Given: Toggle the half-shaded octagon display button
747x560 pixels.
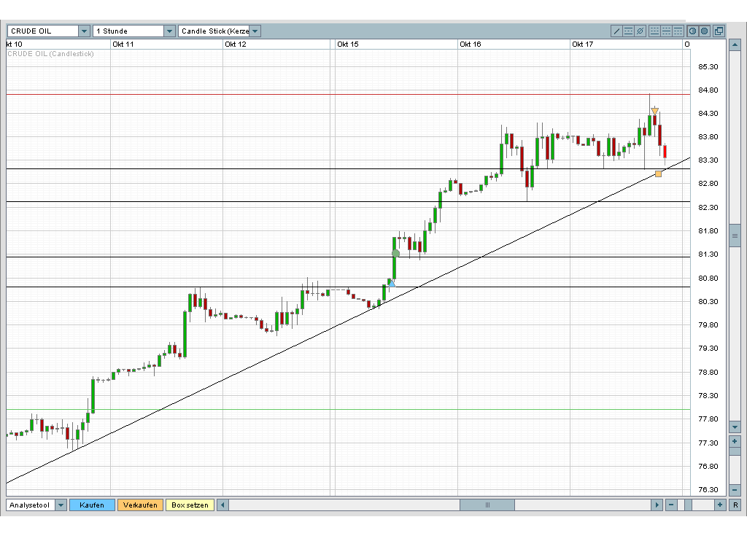Looking at the screenshot, I should (x=693, y=31).
